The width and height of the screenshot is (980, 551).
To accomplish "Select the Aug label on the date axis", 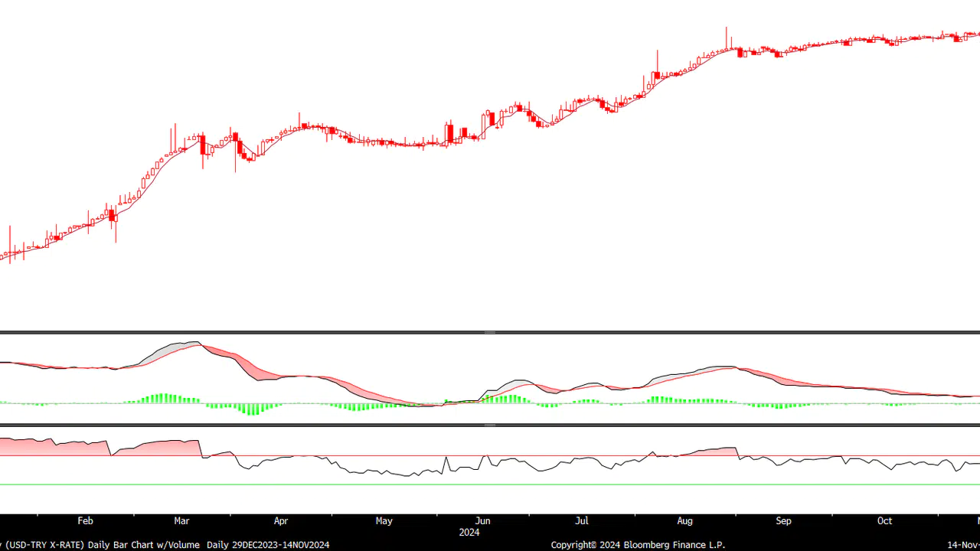I will pyautogui.click(x=684, y=521).
